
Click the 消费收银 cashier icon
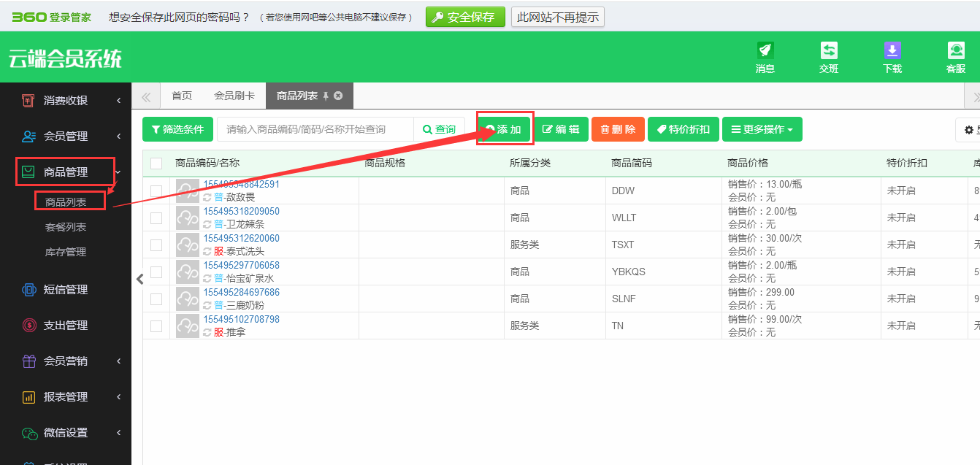28,100
